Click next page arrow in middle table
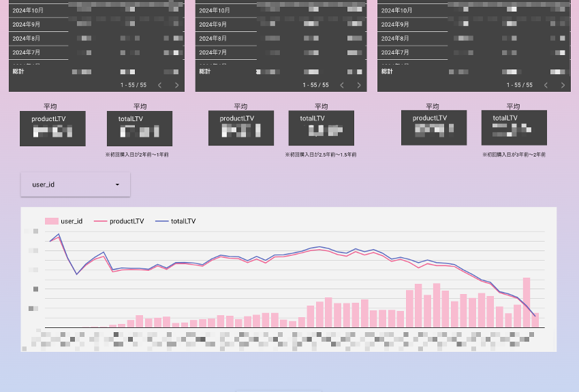 tap(358, 85)
